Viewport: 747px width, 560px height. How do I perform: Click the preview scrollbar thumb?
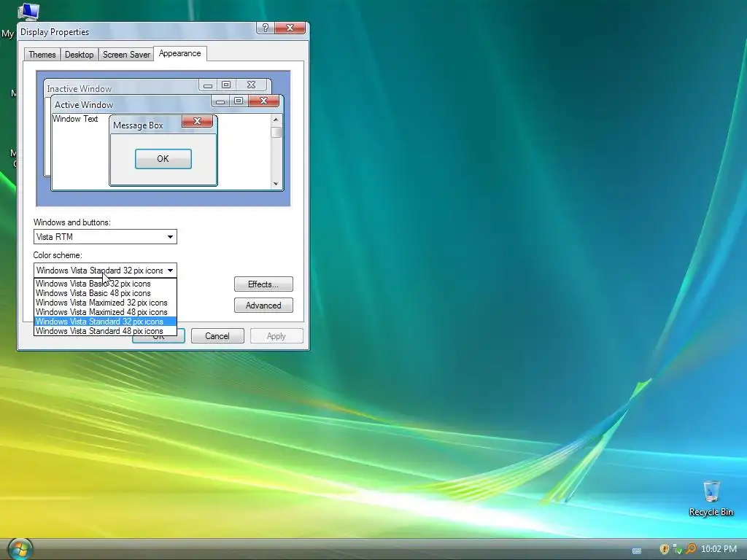click(276, 132)
